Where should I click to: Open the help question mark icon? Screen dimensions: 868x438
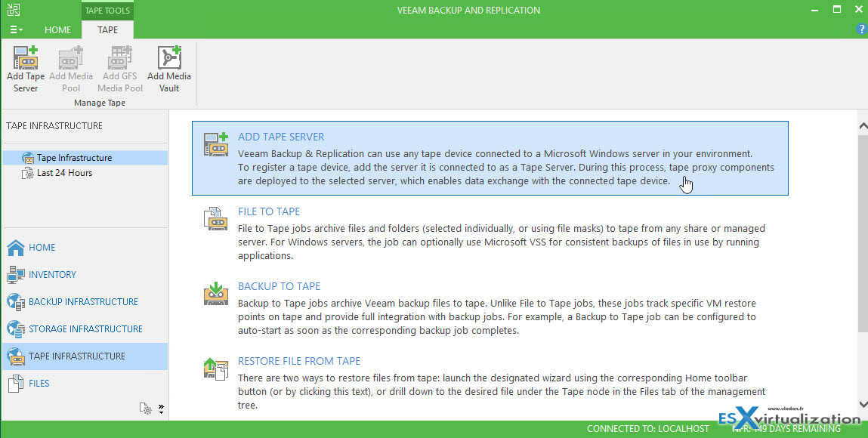pos(860,29)
